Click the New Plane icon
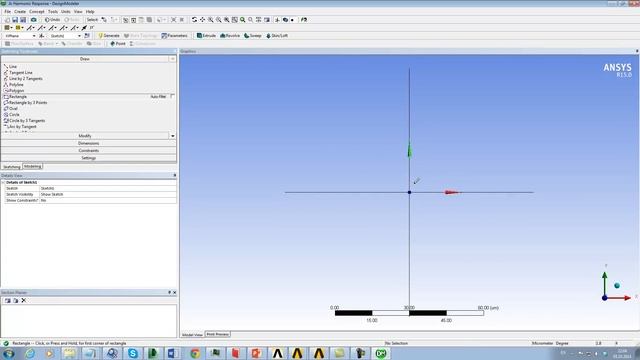 pyautogui.click(x=42, y=36)
